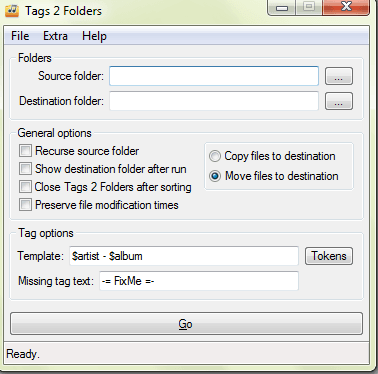Image resolution: width=378 pixels, height=374 pixels.
Task: Toggle Close Tags 2 Folders after sorting
Action: tap(25, 187)
